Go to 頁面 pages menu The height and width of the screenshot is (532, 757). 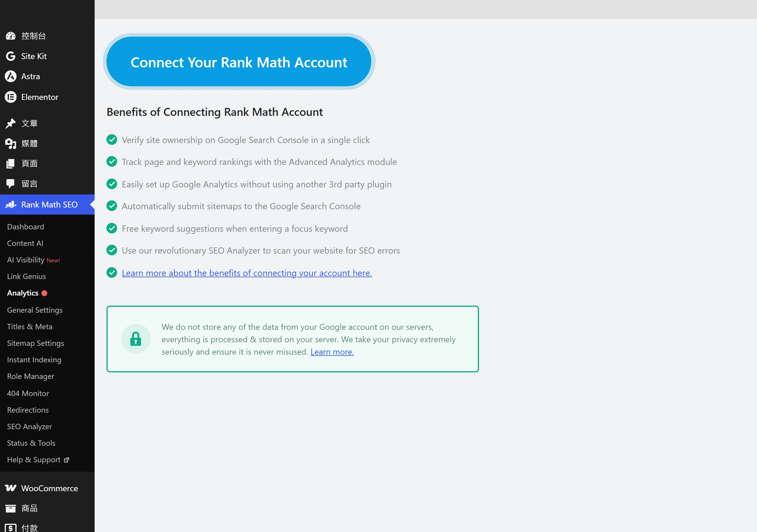coord(47,163)
